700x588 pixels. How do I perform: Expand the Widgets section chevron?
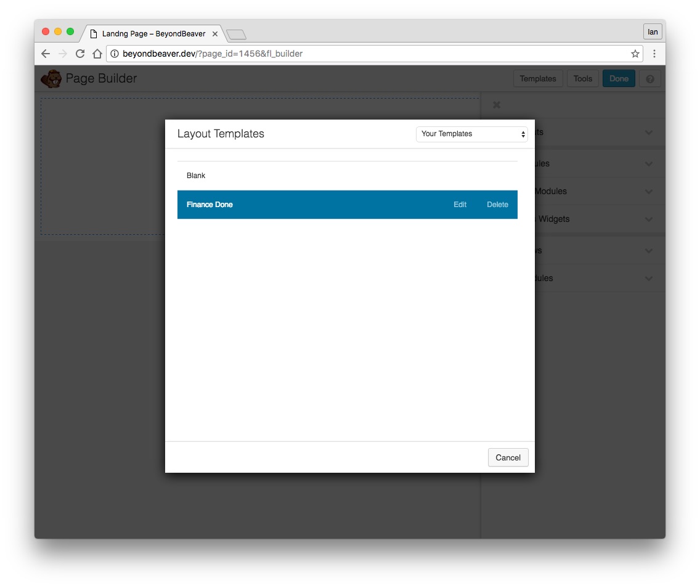pos(648,219)
